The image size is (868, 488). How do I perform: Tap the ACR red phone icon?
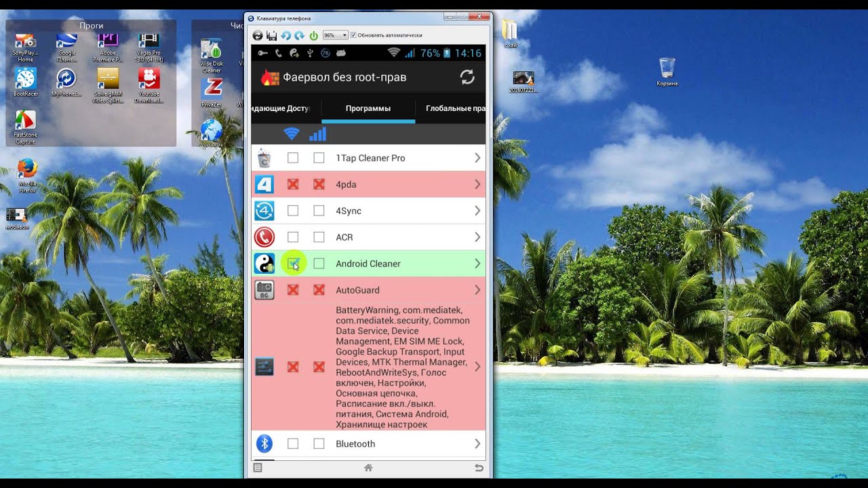[x=264, y=237]
